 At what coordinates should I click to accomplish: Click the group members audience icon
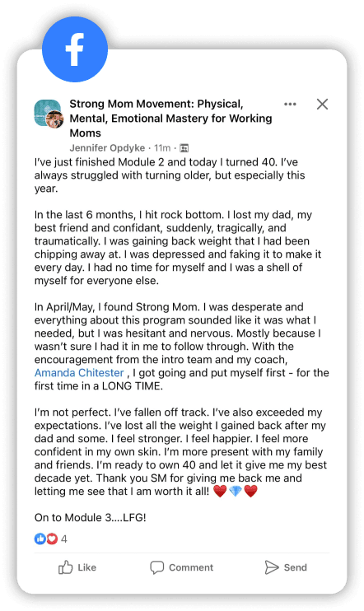(x=184, y=148)
